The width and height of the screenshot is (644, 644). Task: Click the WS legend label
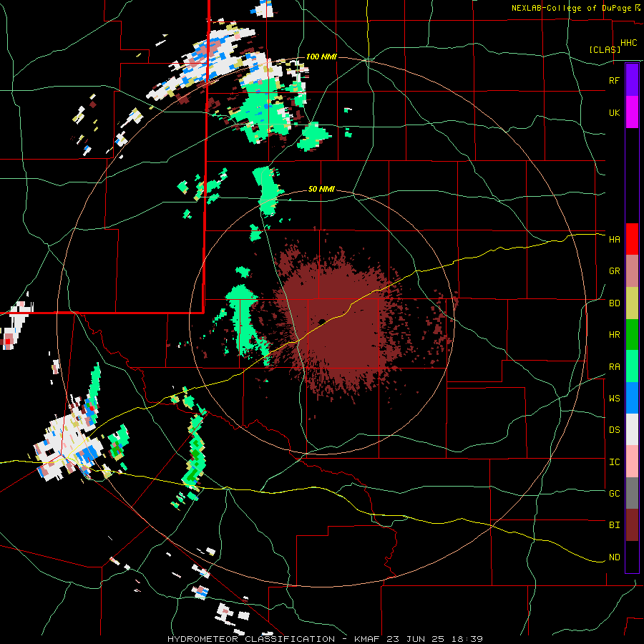614,399
